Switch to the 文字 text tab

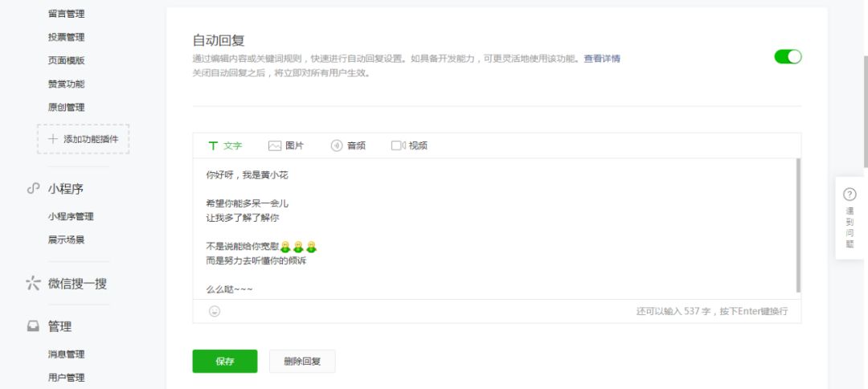[225, 145]
